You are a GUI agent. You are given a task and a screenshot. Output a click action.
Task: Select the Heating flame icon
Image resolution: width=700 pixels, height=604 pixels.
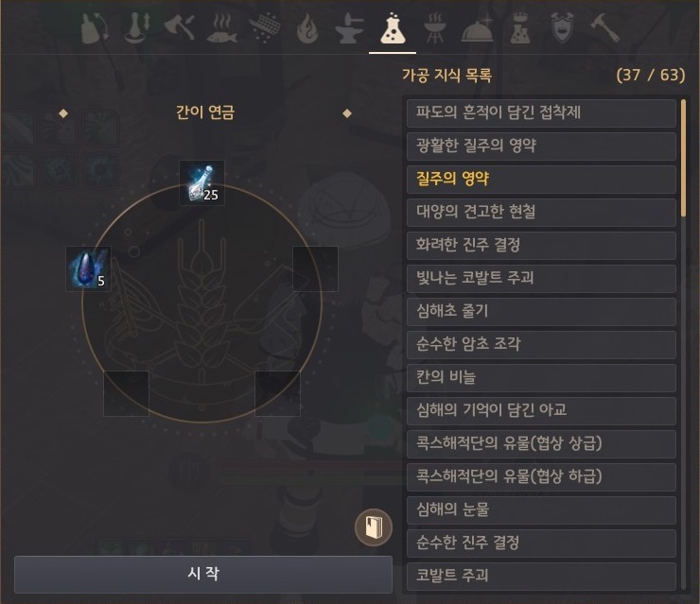307,29
